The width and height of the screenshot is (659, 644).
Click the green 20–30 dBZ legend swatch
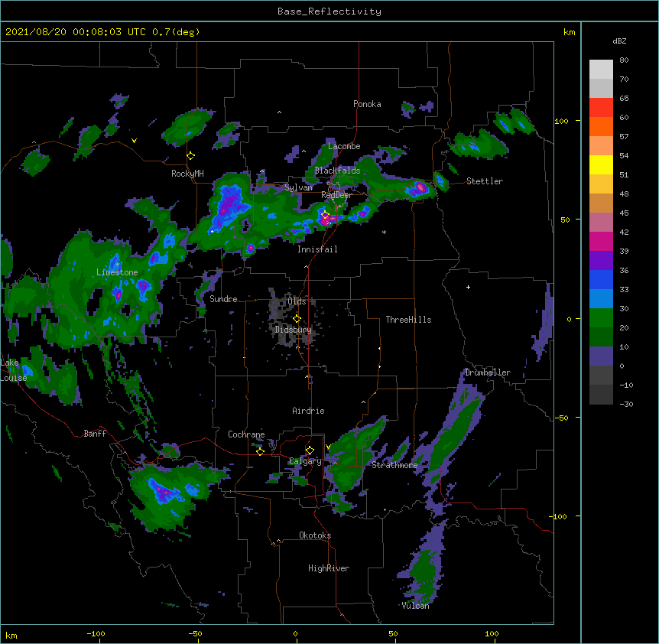601,318
